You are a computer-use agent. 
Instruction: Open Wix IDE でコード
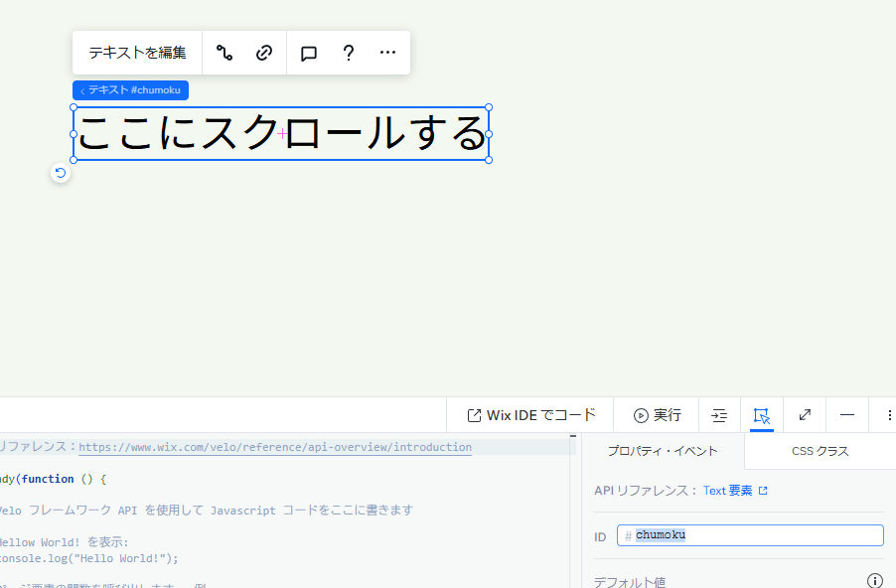click(530, 415)
